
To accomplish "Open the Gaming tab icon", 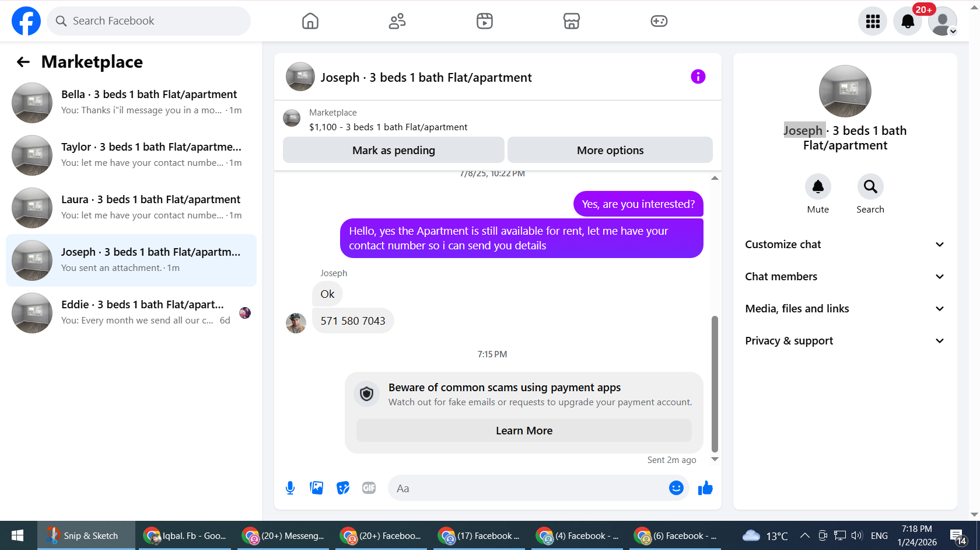I will (x=659, y=21).
